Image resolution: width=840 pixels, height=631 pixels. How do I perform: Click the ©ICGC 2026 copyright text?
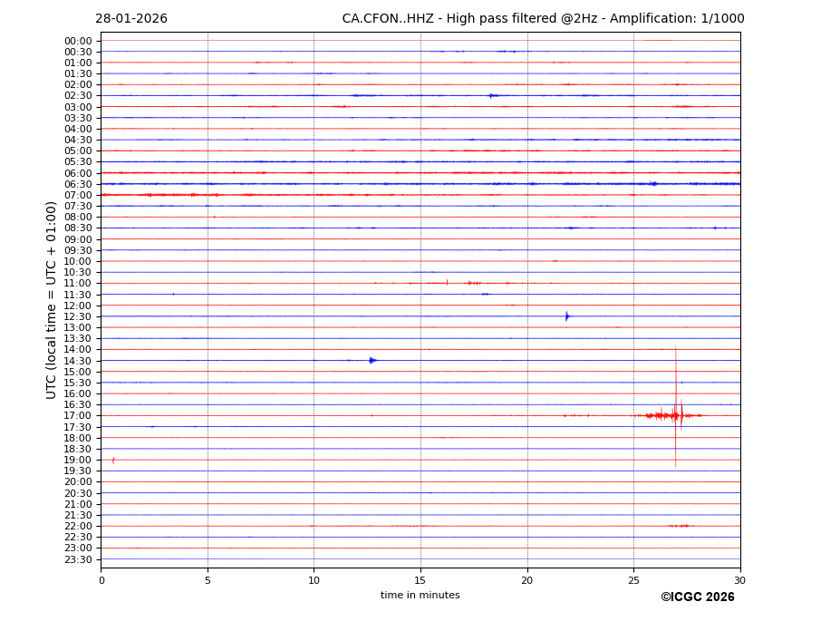tap(697, 597)
